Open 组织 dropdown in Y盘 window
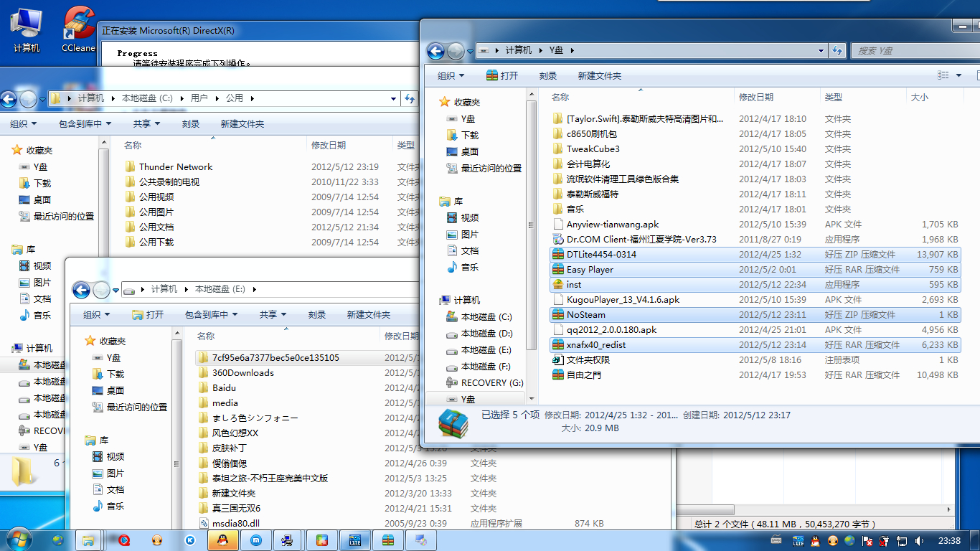Viewport: 980px width, 551px height. pos(451,75)
